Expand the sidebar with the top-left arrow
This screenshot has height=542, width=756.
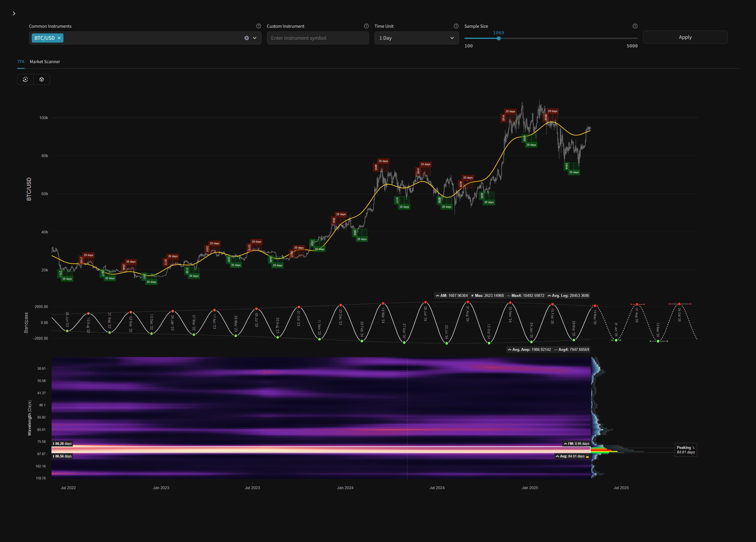coord(14,13)
